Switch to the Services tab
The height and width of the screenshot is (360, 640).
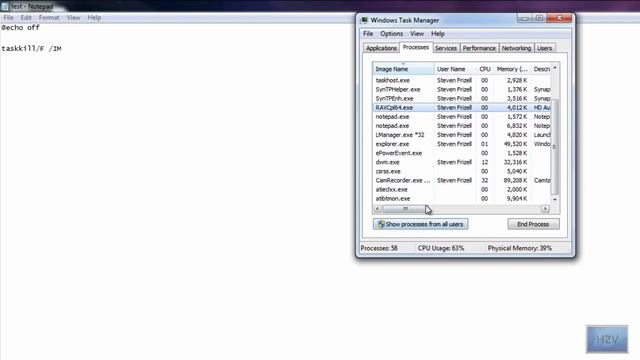point(445,48)
